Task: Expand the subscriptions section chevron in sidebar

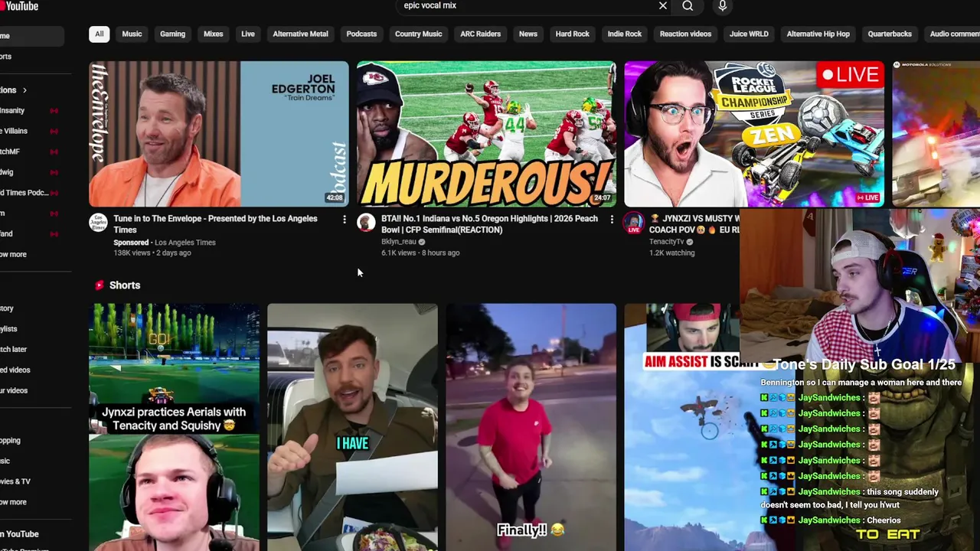Action: tap(24, 90)
